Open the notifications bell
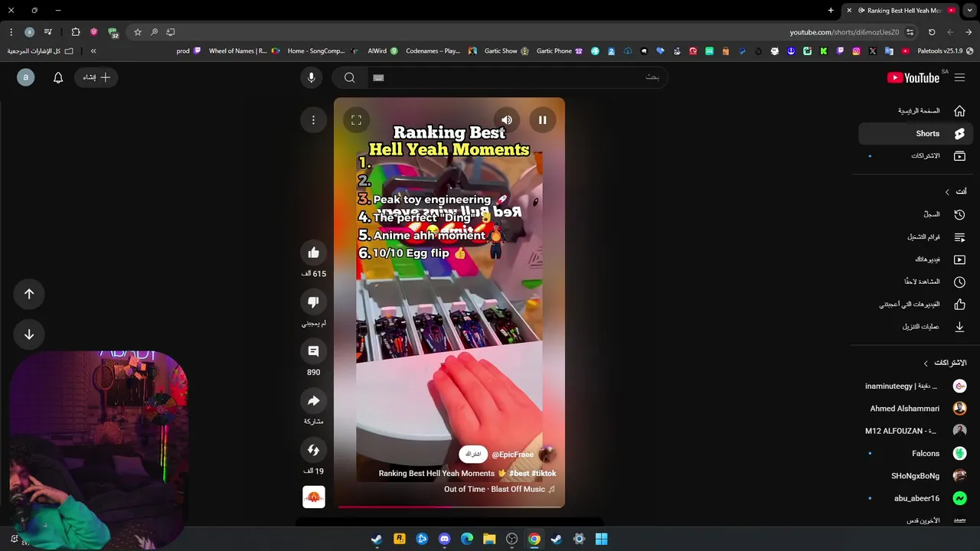The height and width of the screenshot is (551, 980). [58, 77]
